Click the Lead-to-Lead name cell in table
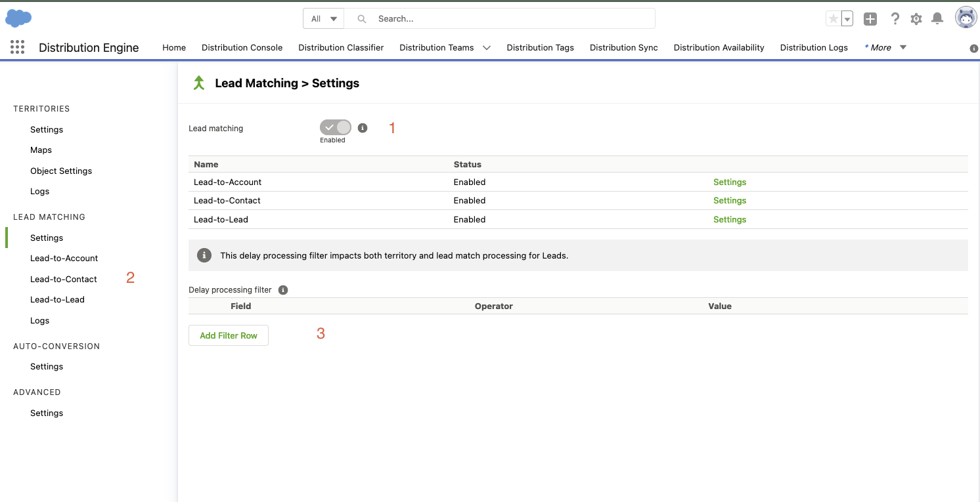The width and height of the screenshot is (980, 502). (221, 220)
